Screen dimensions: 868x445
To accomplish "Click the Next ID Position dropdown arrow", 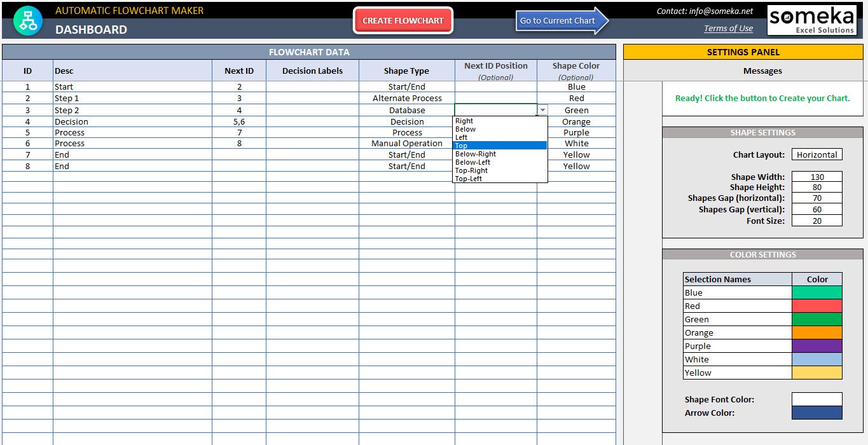I will click(542, 109).
